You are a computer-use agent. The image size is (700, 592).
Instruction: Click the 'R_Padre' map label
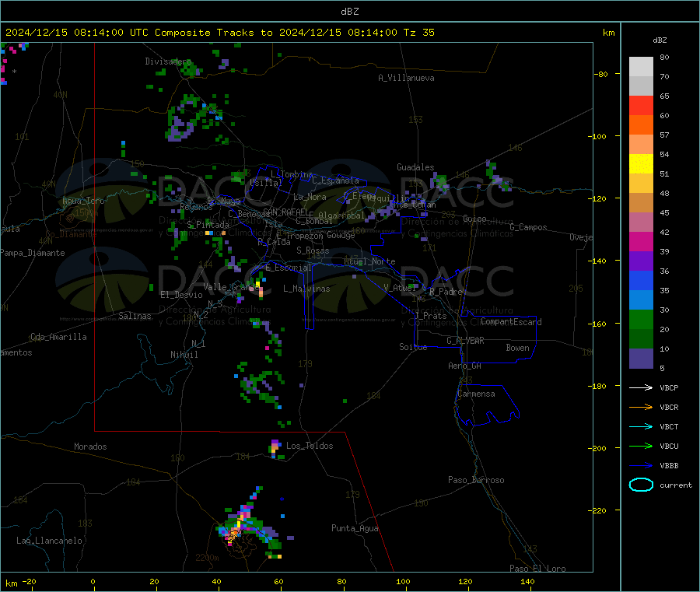tap(446, 292)
